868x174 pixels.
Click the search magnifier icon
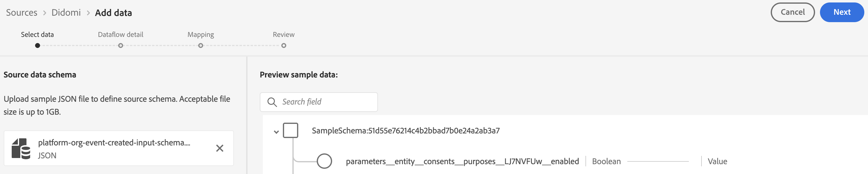[x=271, y=102]
